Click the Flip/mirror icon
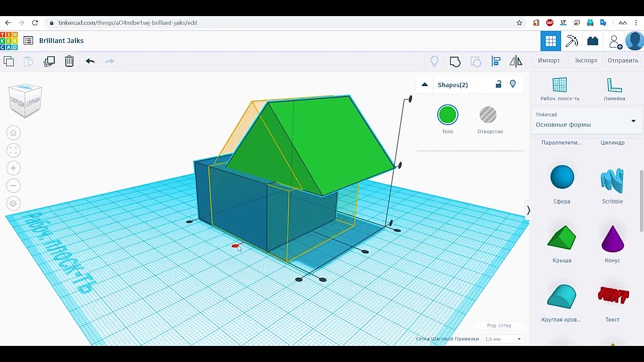644x362 pixels. tap(516, 61)
